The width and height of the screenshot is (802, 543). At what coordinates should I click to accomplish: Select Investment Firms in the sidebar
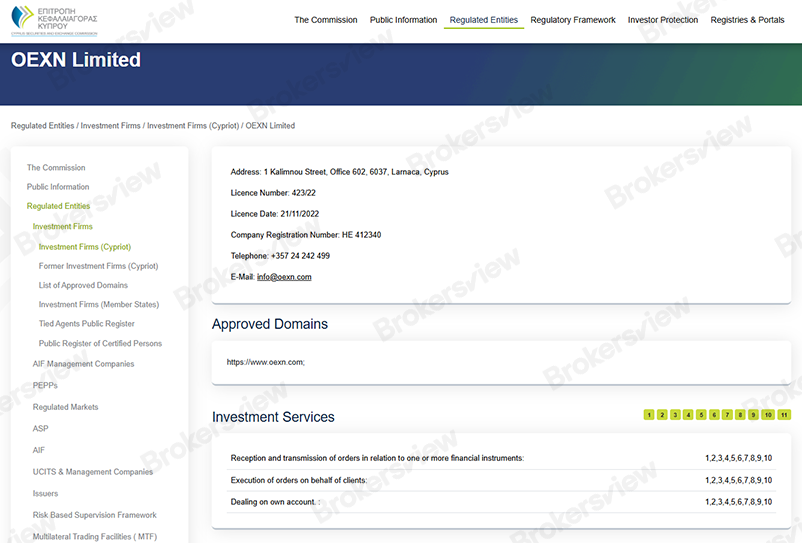[x=62, y=227]
